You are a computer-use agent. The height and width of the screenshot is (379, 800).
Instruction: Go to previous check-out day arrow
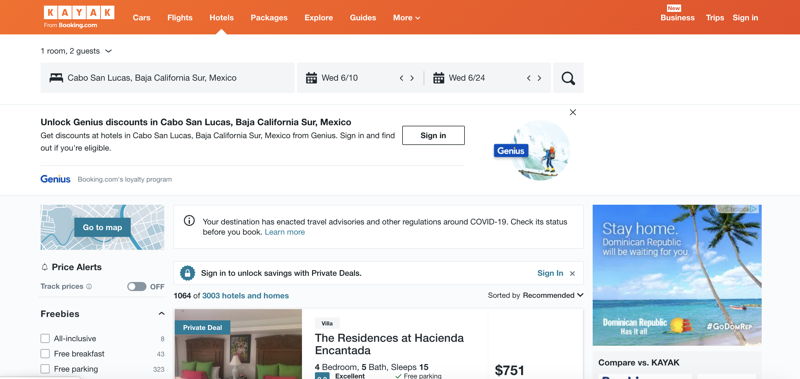pos(529,78)
